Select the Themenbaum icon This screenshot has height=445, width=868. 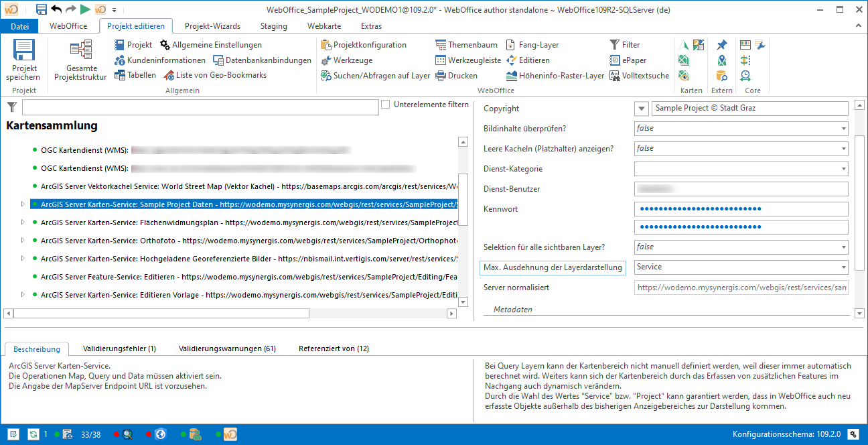point(441,45)
